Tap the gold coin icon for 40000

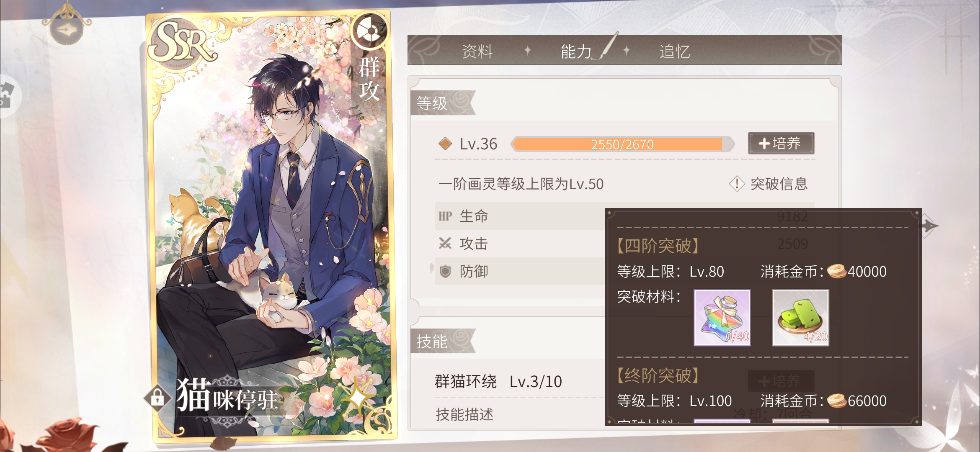coord(837,272)
